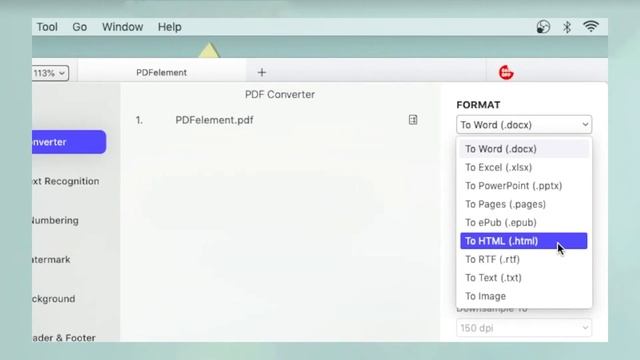
Task: Choose To RTF (.rtf) format
Action: click(x=524, y=259)
